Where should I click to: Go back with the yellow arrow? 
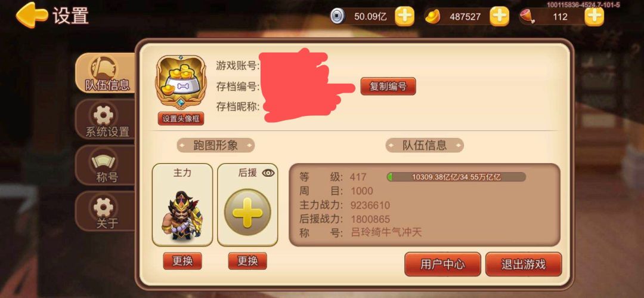tap(32, 16)
